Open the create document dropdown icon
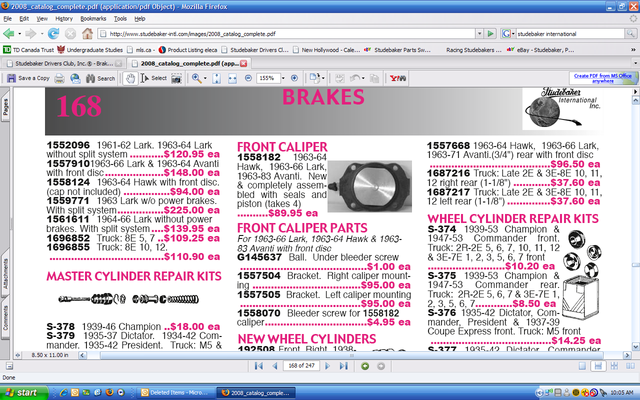This screenshot has width=640, height=400. click(317, 78)
